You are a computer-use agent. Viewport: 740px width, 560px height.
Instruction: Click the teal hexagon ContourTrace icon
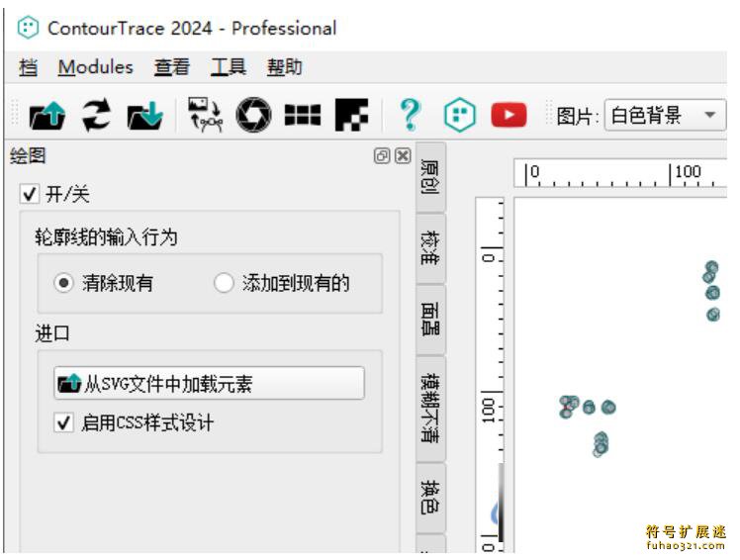point(460,115)
